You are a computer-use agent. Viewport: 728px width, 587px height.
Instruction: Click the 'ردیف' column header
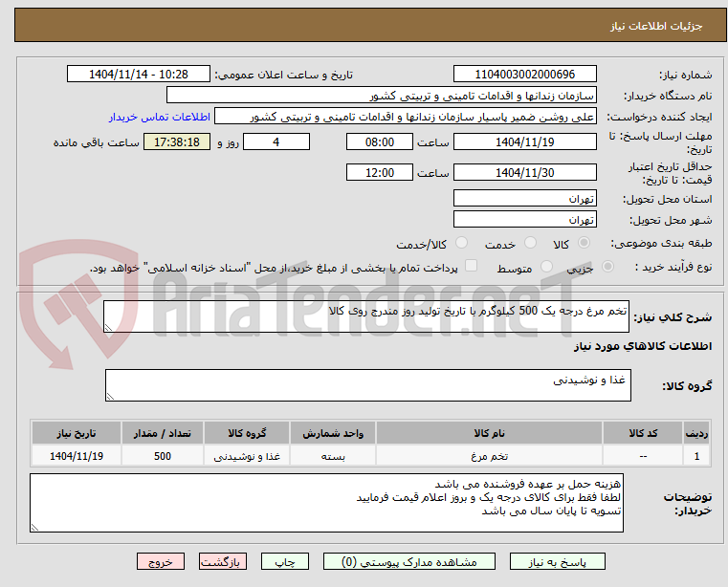[696, 433]
